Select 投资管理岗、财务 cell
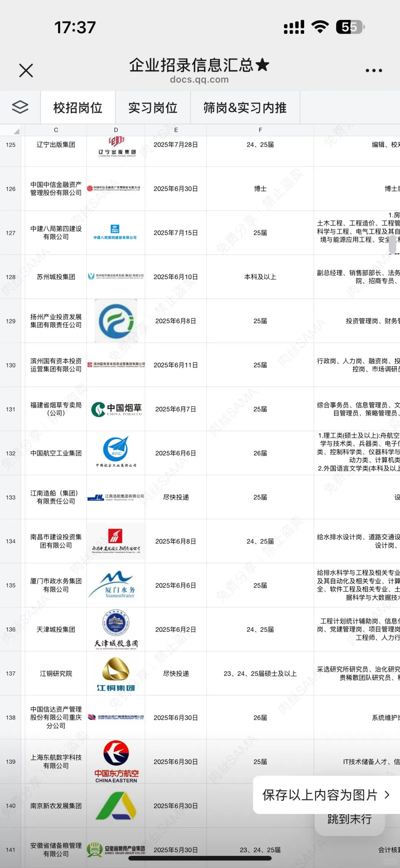 [357, 321]
